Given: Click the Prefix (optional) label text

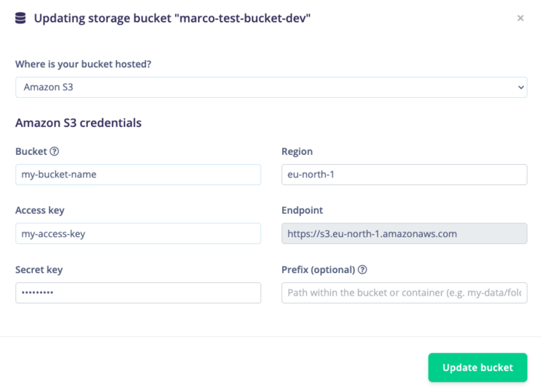Looking at the screenshot, I should point(318,269).
